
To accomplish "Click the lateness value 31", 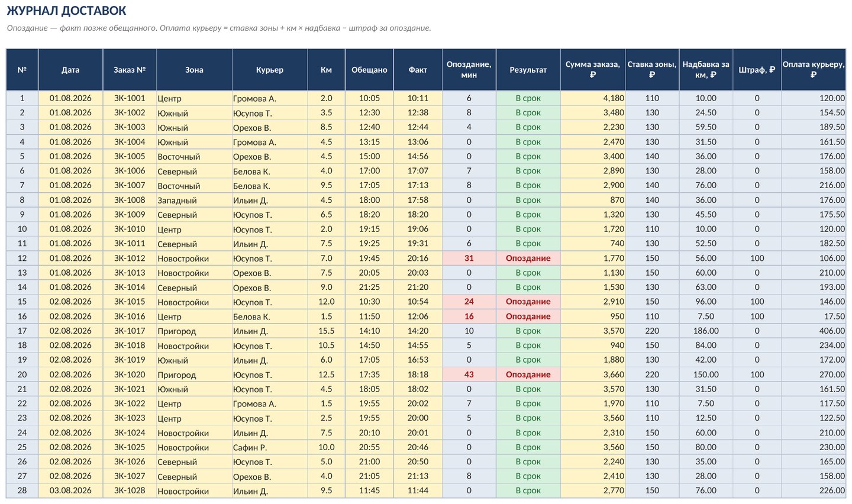I will (469, 258).
